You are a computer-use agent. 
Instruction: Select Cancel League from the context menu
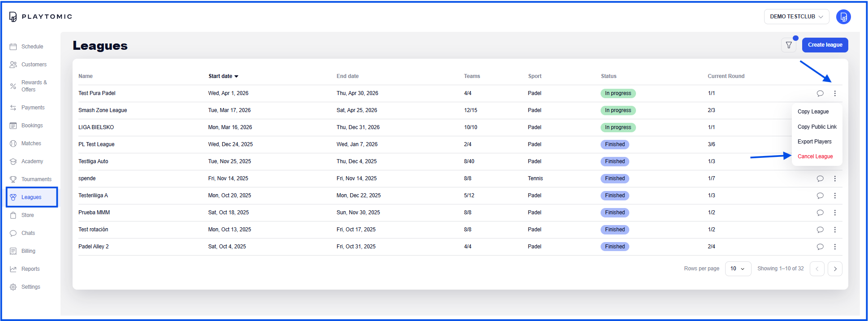click(x=815, y=156)
